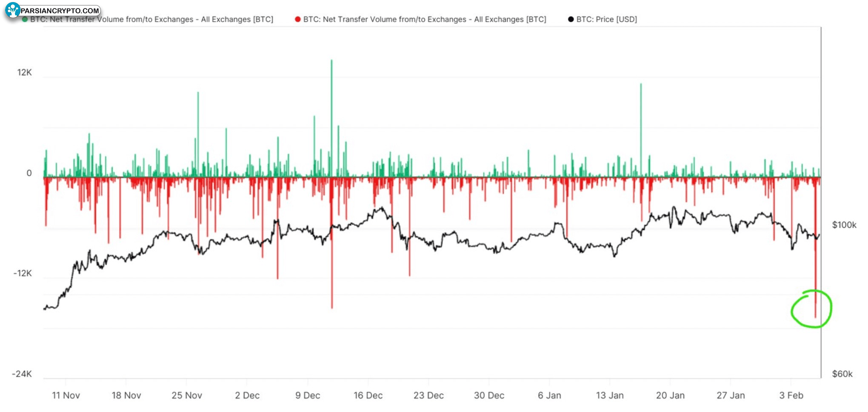868x412 pixels.
Task: Click the 27 Jan date label
Action: click(x=731, y=395)
